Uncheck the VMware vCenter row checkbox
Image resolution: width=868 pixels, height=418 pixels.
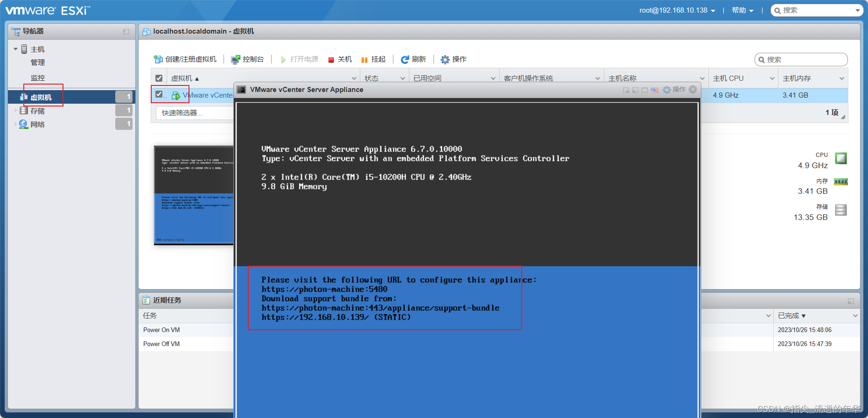coord(159,94)
